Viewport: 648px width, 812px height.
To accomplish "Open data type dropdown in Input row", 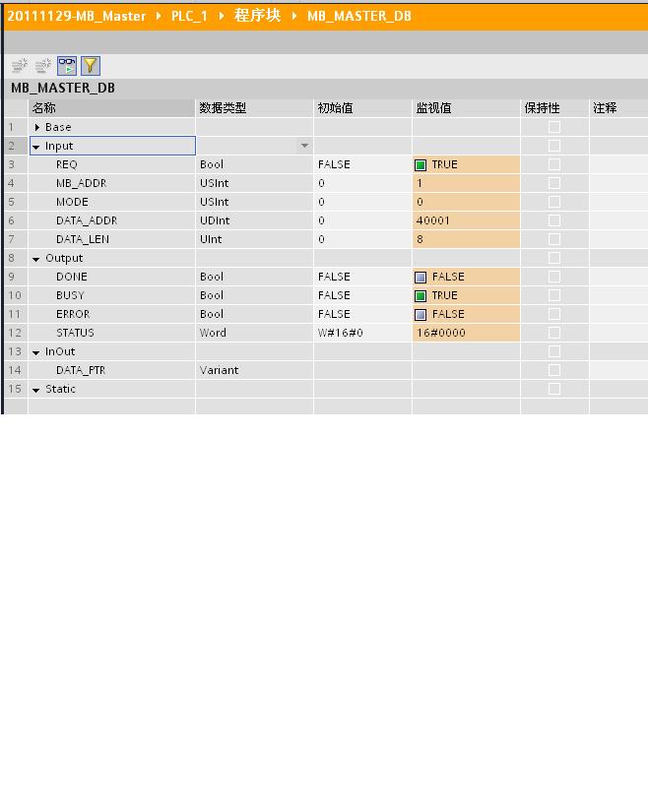I will click(304, 146).
